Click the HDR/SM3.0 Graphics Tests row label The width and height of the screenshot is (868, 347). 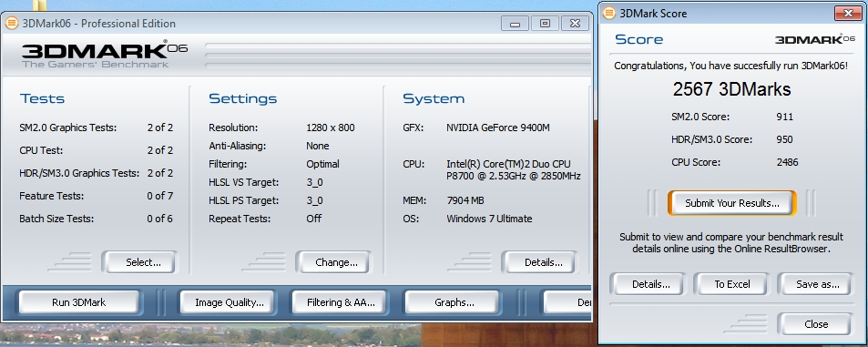point(79,173)
